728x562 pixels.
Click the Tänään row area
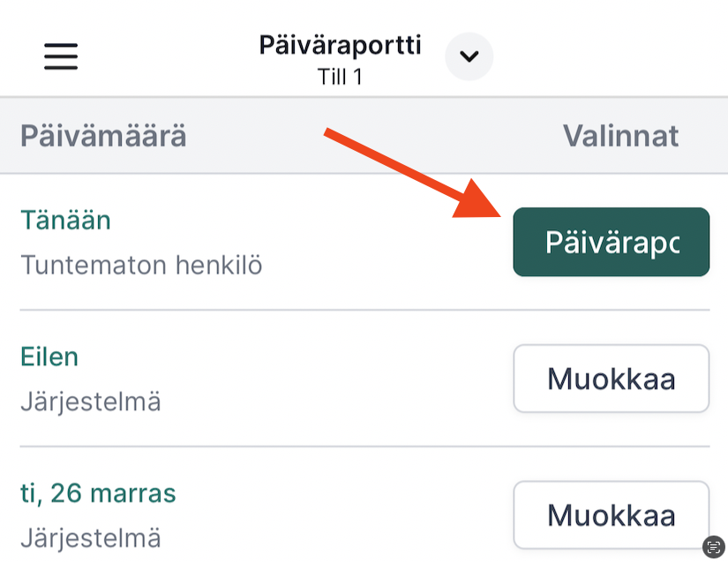pyautogui.click(x=364, y=242)
